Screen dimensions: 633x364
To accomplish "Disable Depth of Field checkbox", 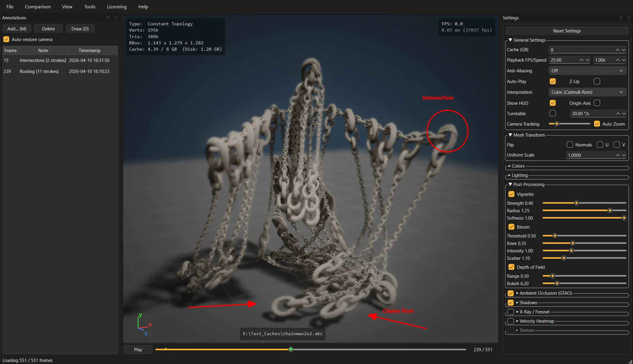I will (x=511, y=267).
